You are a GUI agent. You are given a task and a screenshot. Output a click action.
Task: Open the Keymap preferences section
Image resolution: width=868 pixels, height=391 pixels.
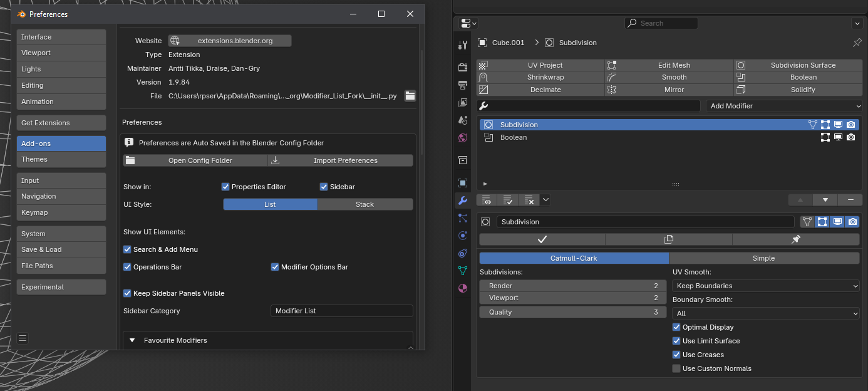[61, 212]
